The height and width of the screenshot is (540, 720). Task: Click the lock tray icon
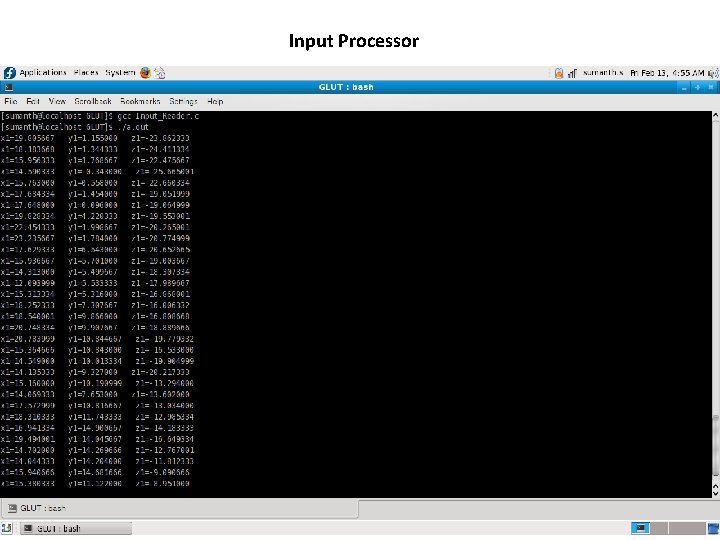click(559, 73)
